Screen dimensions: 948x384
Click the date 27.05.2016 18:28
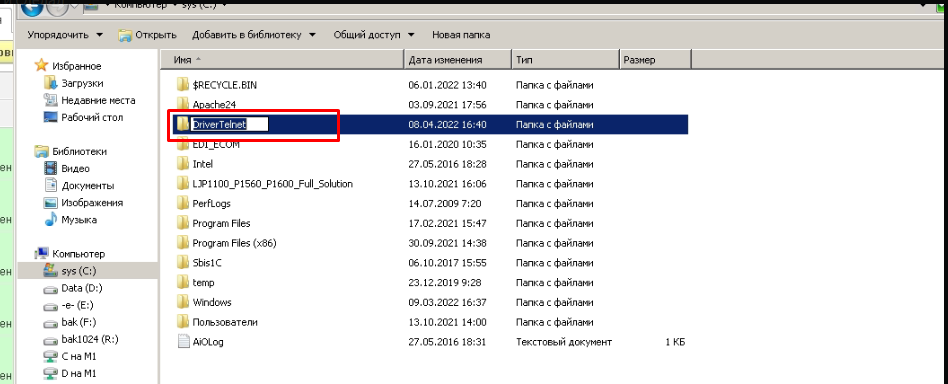click(447, 164)
